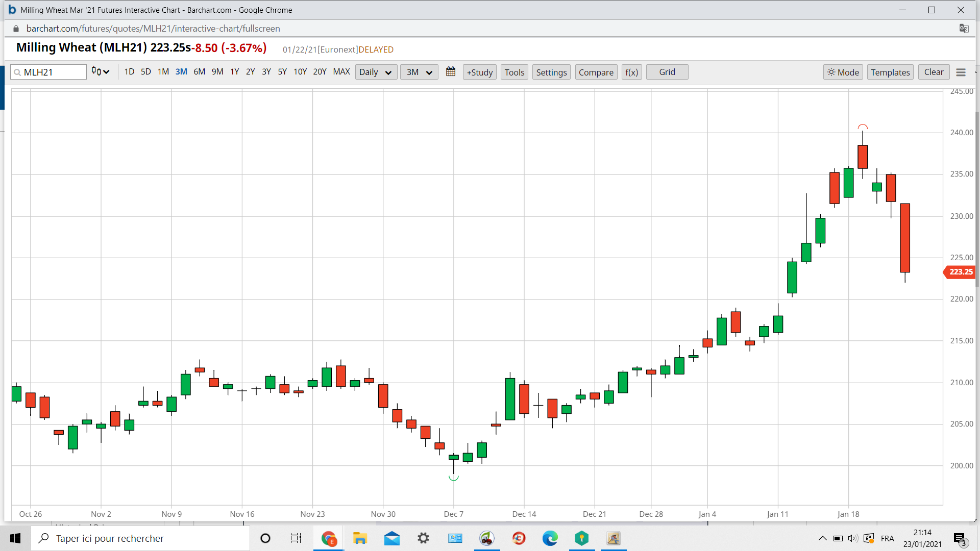The image size is (980, 551).
Task: Click the green low marker below candle
Action: (x=453, y=478)
